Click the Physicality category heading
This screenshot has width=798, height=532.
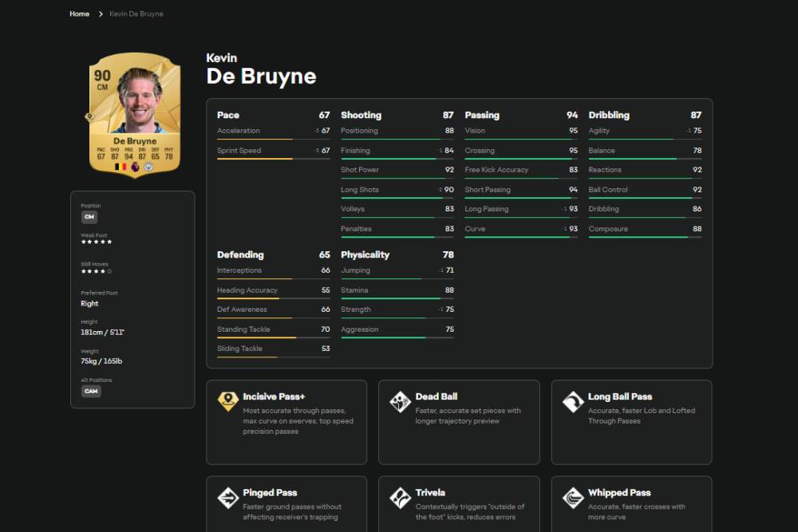(365, 254)
